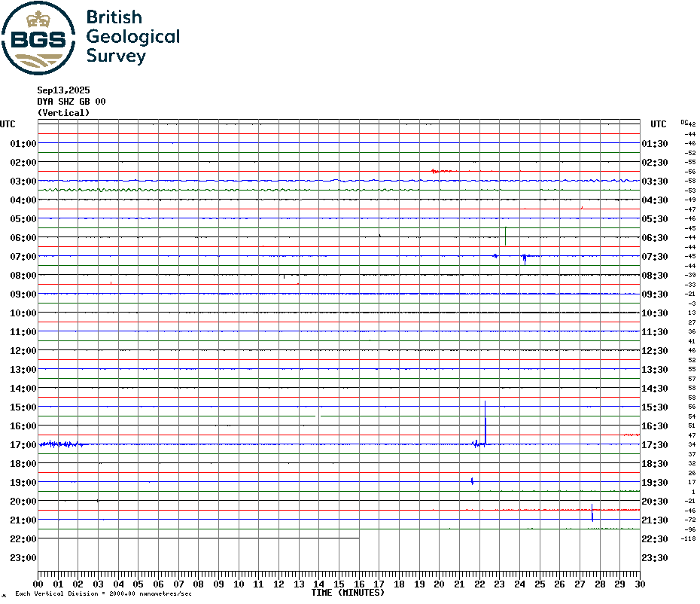Click minute tick label 00
The width and height of the screenshot is (700, 604).
coord(38,584)
